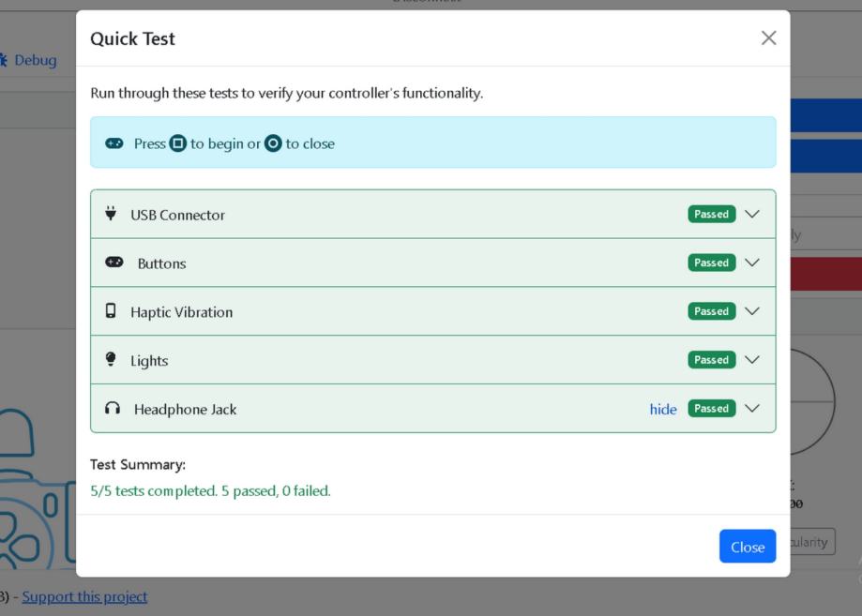Screen dimensions: 862x616
Task: Click the Lights bulb icon
Action: click(x=112, y=360)
